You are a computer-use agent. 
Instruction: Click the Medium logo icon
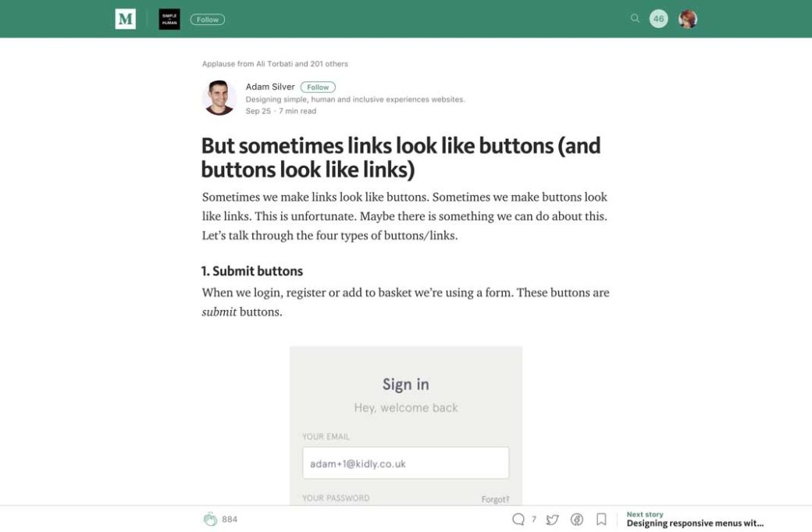tap(125, 19)
